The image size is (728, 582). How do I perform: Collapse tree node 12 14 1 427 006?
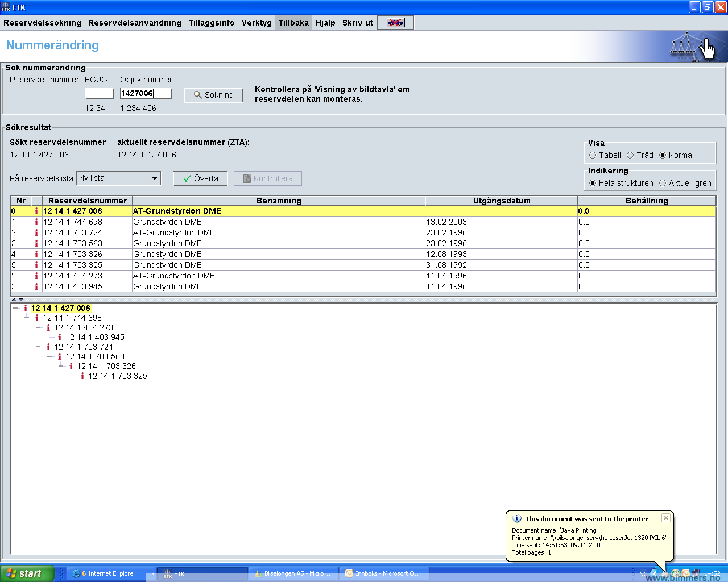point(16,308)
